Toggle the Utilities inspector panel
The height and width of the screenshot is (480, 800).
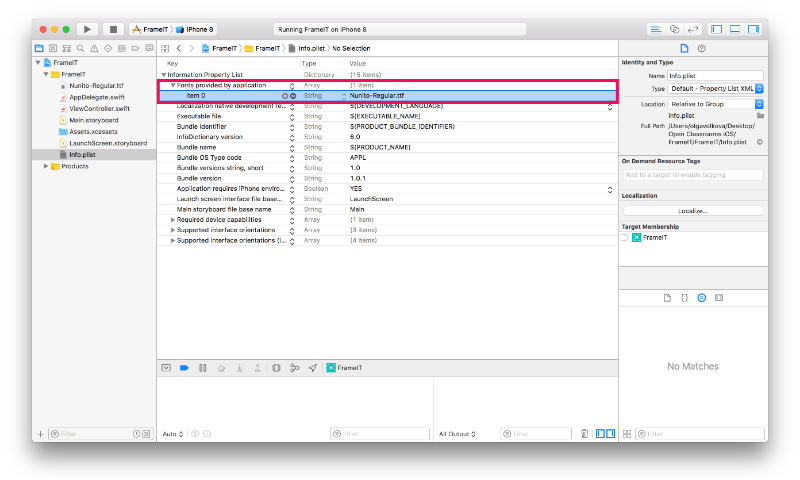click(754, 30)
